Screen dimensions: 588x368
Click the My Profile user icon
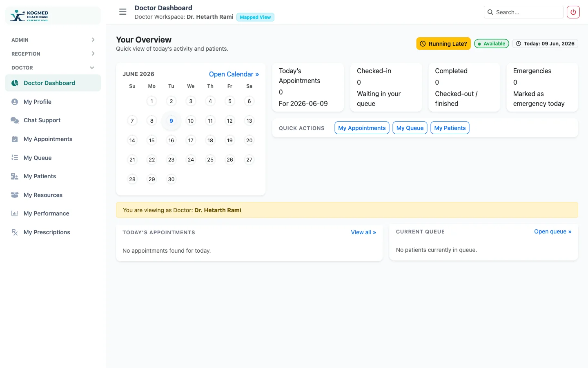(x=15, y=102)
